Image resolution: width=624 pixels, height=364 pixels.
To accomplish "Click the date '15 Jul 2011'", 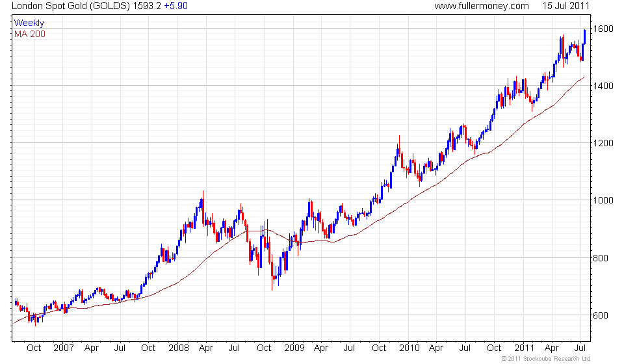I will tap(565, 6).
